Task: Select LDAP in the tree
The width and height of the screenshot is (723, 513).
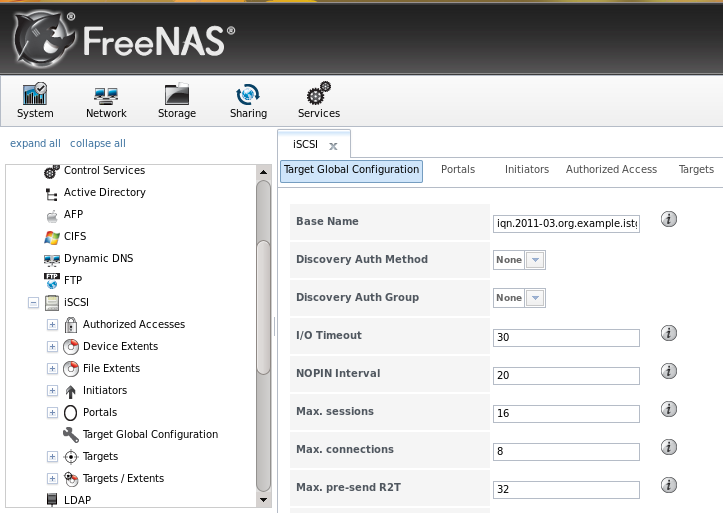Action: point(77,500)
